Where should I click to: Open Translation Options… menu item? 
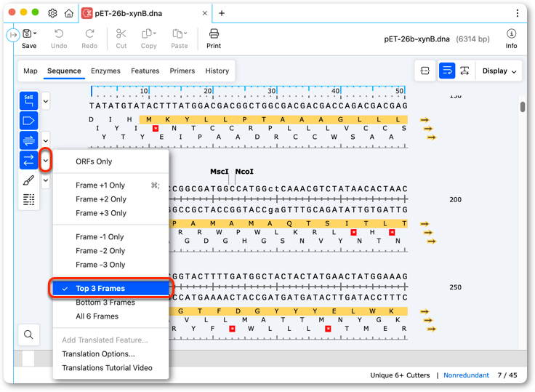click(111, 354)
